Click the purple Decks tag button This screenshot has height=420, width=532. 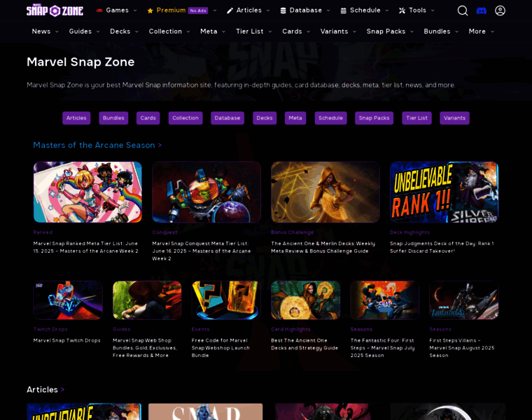point(265,118)
